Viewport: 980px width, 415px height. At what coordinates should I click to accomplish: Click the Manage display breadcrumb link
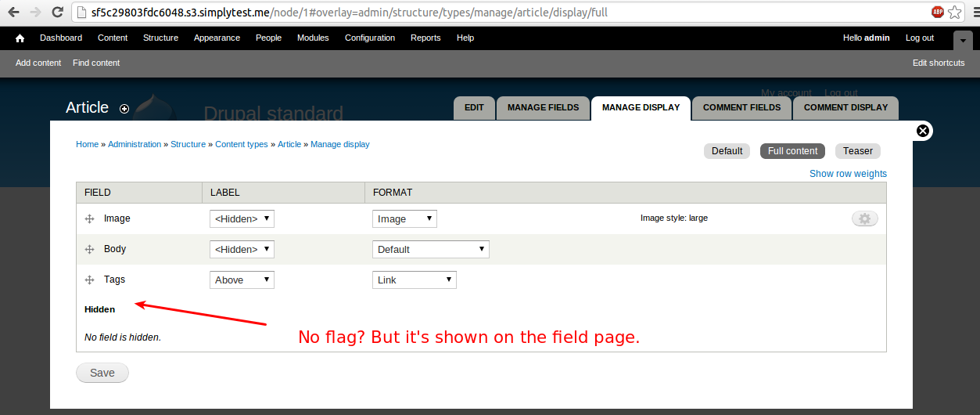pyautogui.click(x=340, y=145)
